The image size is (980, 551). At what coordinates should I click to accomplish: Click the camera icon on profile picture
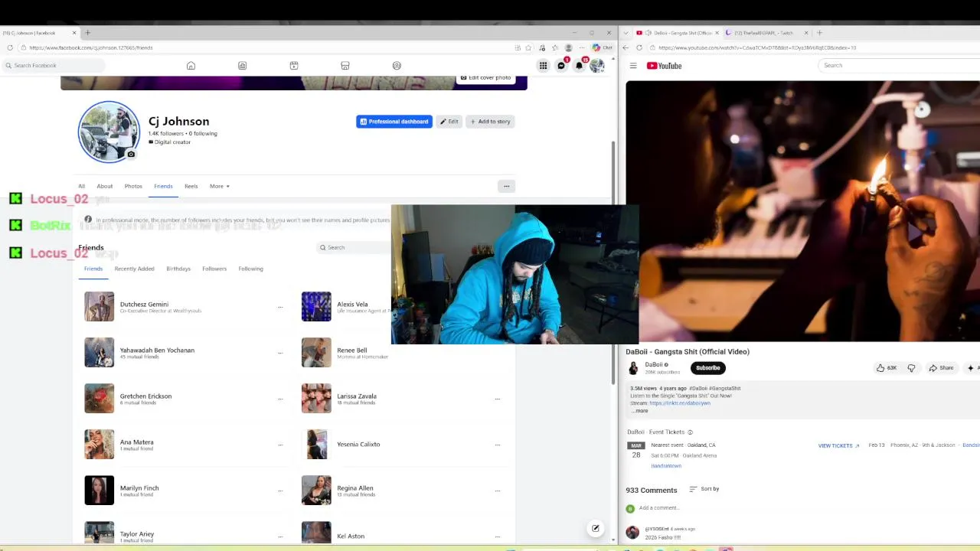pos(131,155)
